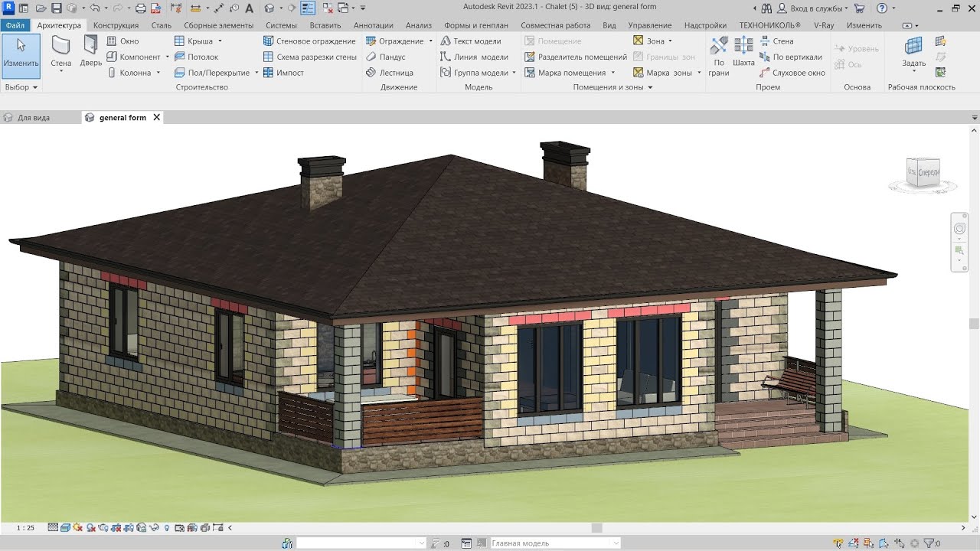Click the Слуховое окно tool
980x551 pixels.
point(792,73)
